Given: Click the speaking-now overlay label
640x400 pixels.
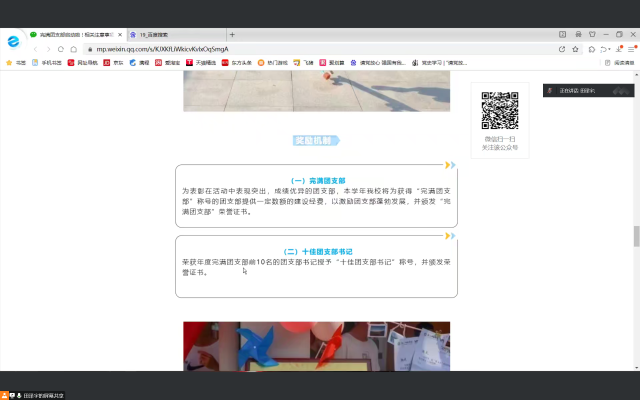Looking at the screenshot, I should pos(577,91).
